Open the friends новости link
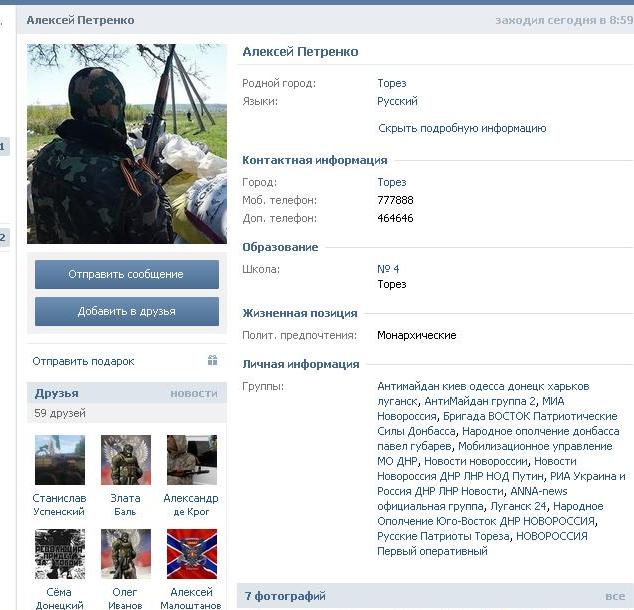The image size is (634, 610). tap(194, 394)
